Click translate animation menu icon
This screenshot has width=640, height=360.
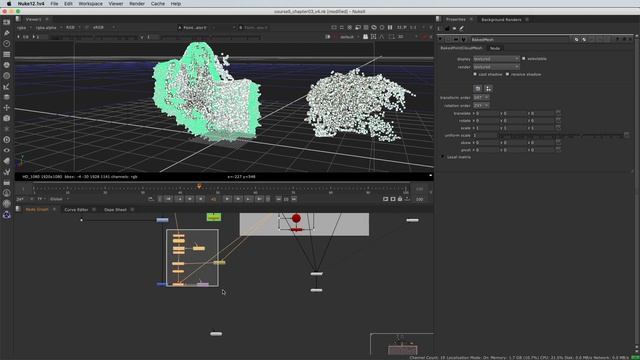(x=558, y=113)
